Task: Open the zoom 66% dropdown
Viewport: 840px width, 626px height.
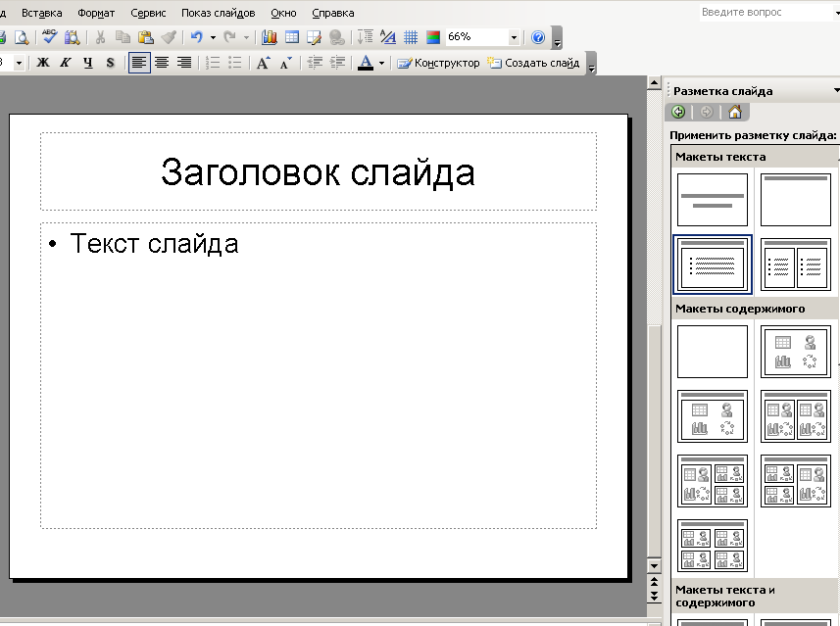Action: coord(514,37)
